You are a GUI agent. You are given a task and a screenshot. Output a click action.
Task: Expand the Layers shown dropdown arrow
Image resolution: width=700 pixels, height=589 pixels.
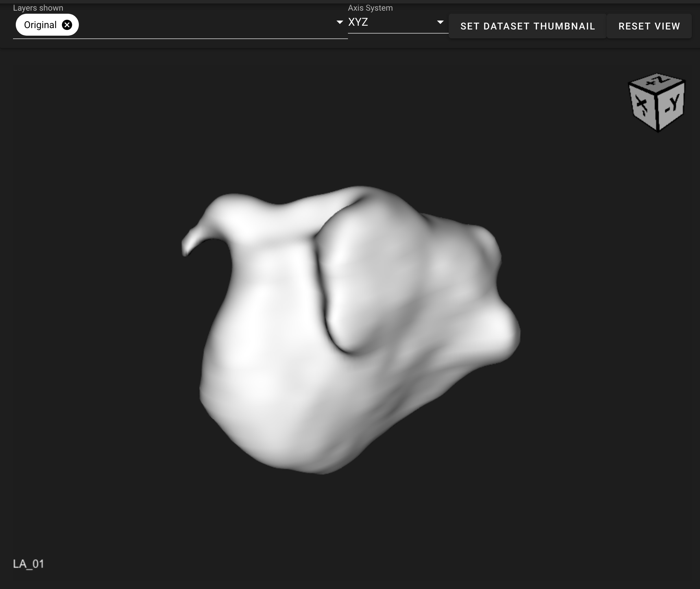click(x=339, y=22)
